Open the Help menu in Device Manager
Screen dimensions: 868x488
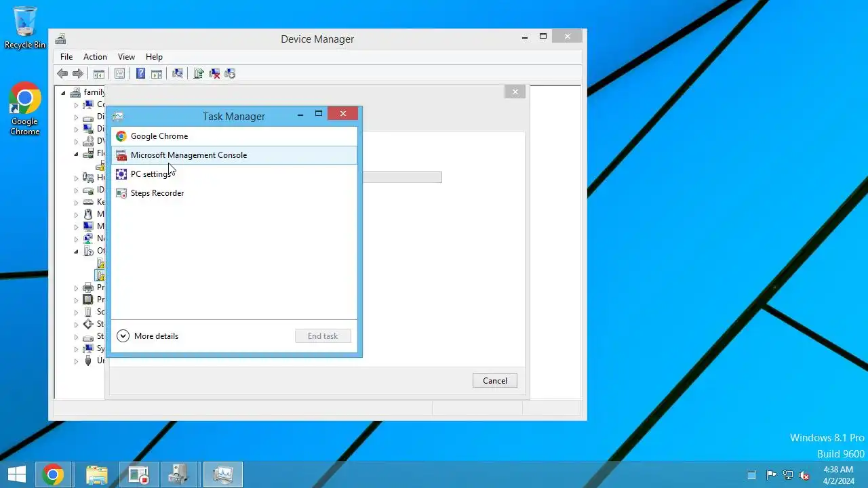(x=154, y=57)
